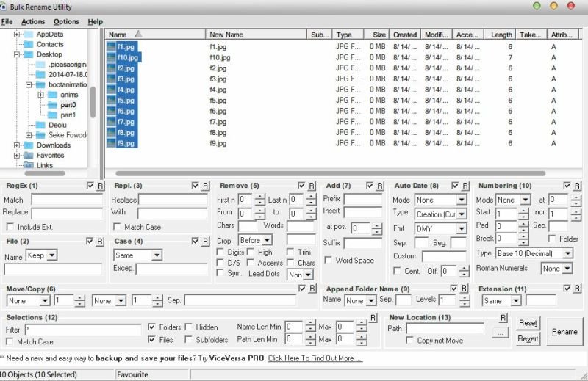Image resolution: width=588 pixels, height=381 pixels.
Task: Open the Click Here To Find Out More link
Action: (x=315, y=358)
